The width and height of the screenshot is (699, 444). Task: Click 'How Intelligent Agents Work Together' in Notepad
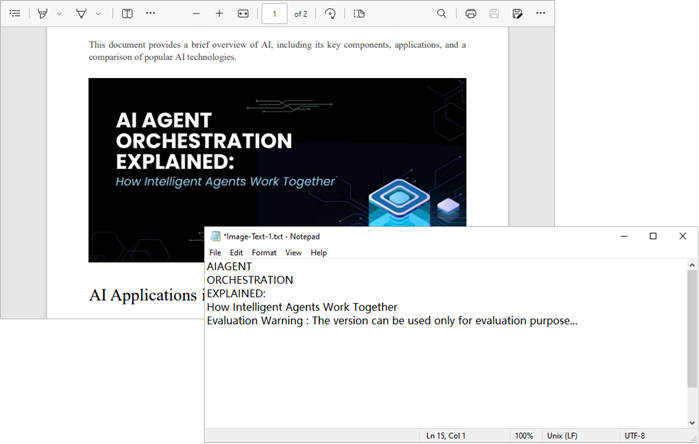click(x=302, y=307)
